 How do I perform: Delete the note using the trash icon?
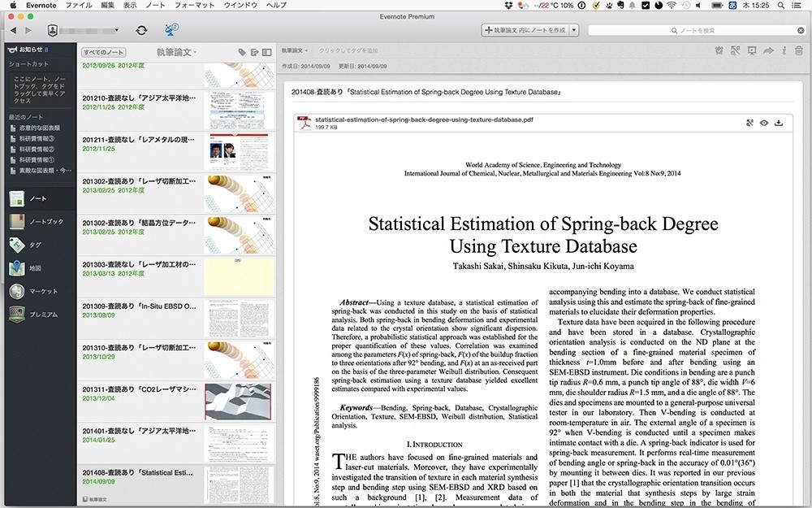click(x=799, y=51)
